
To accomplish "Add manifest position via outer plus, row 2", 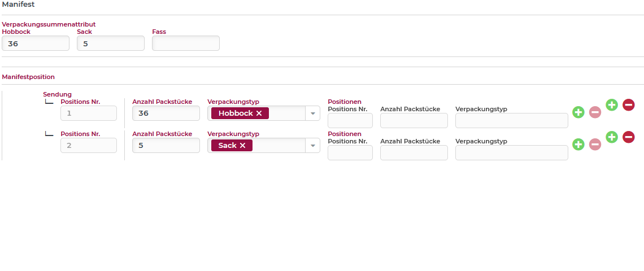I will [612, 137].
